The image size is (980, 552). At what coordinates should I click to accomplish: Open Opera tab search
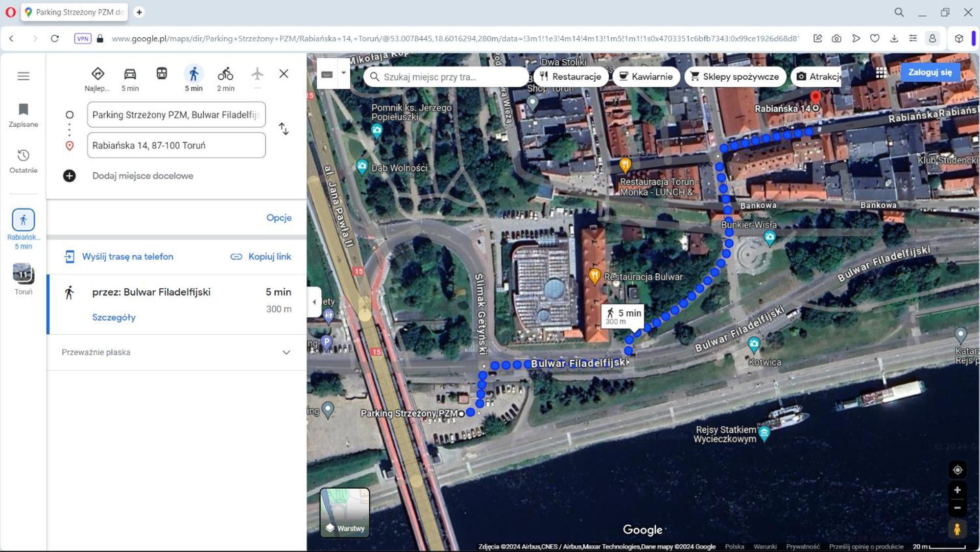coord(899,12)
